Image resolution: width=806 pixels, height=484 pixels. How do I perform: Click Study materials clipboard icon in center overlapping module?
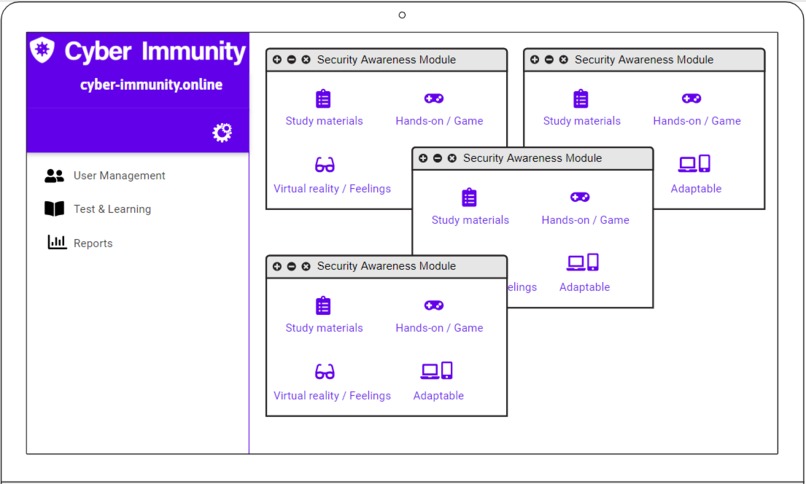[469, 197]
